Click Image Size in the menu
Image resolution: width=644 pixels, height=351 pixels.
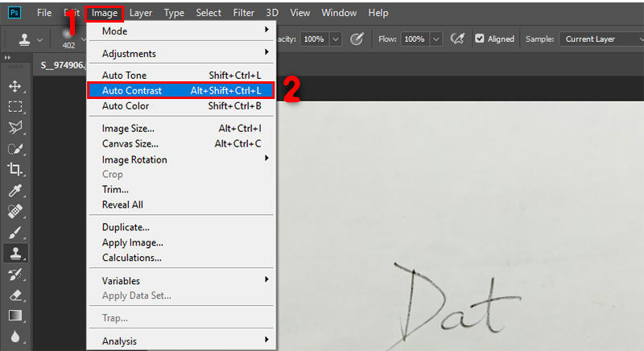128,128
